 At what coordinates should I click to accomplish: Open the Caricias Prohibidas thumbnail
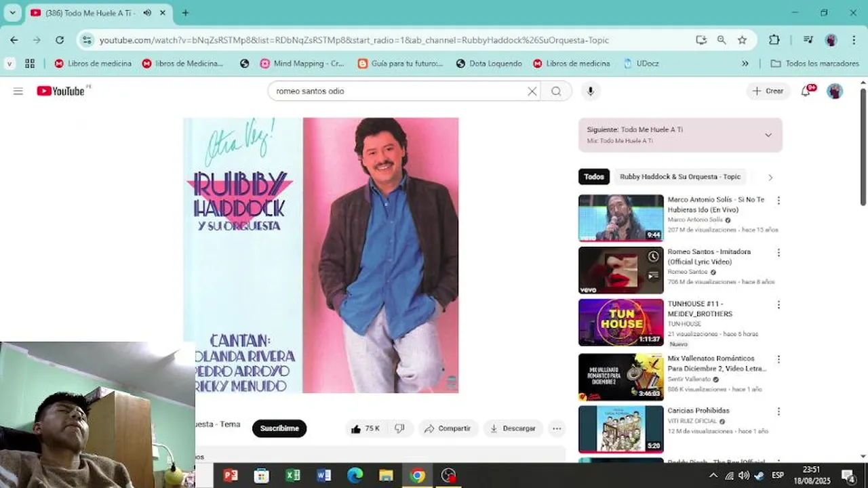620,429
